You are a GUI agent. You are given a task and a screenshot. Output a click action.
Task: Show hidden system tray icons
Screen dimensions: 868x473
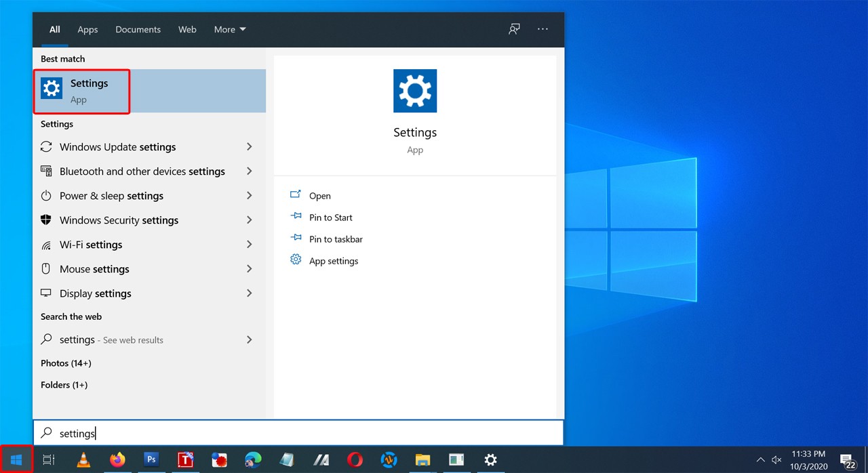tap(760, 460)
